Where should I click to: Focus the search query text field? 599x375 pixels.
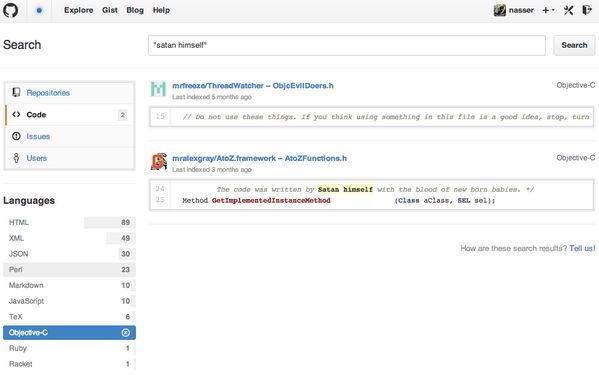tap(346, 45)
